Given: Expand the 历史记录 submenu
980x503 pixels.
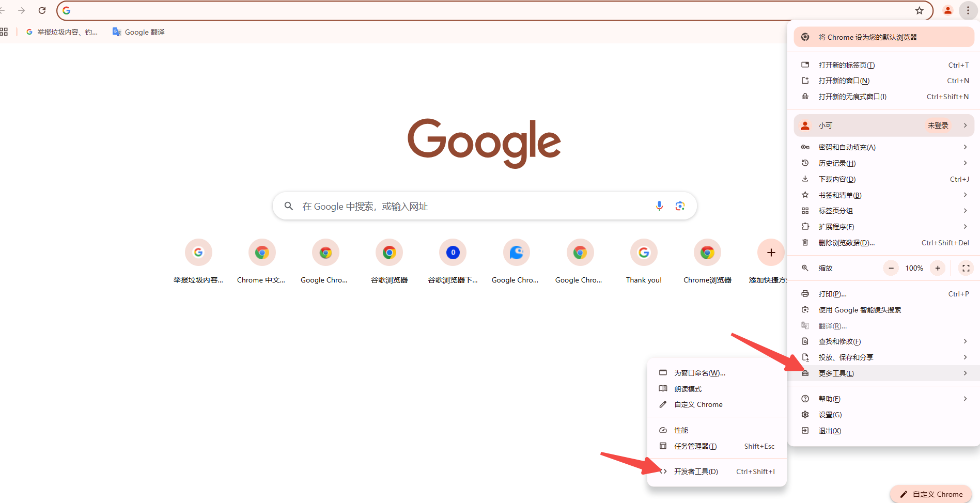Looking at the screenshot, I should (x=884, y=163).
